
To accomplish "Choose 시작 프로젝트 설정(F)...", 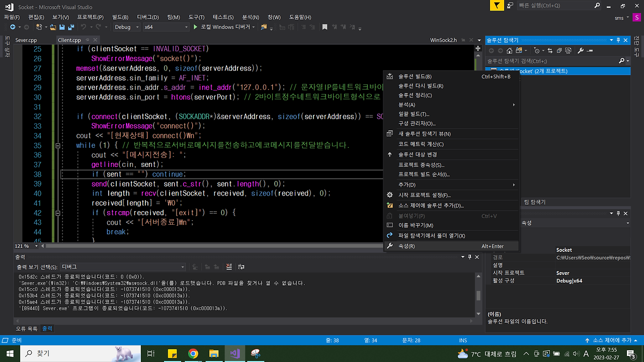I will click(x=451, y=195).
